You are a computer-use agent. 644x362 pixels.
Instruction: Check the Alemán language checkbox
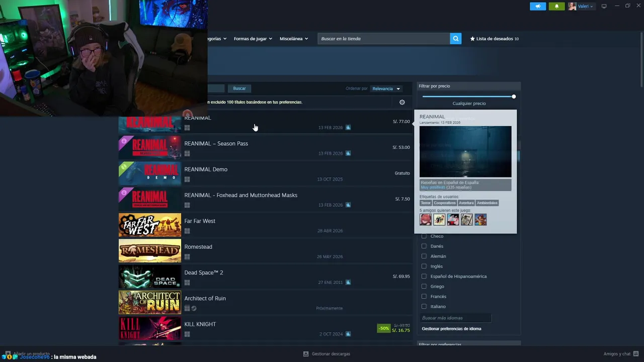[x=424, y=256]
